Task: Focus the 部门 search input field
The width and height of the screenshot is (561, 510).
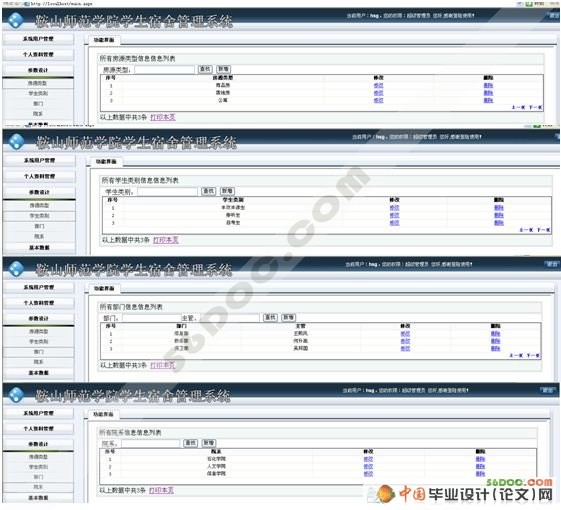Action: (x=151, y=318)
